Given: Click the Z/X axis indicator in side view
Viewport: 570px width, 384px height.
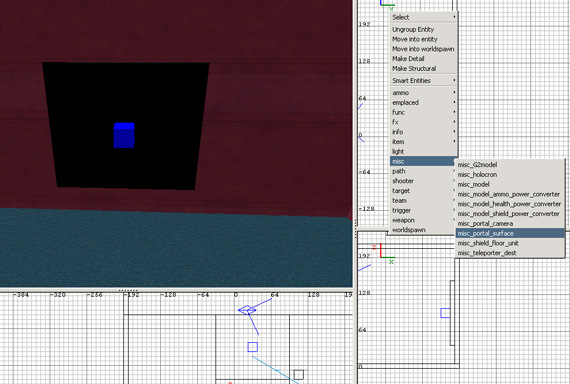Looking at the screenshot, I should tap(384, 252).
